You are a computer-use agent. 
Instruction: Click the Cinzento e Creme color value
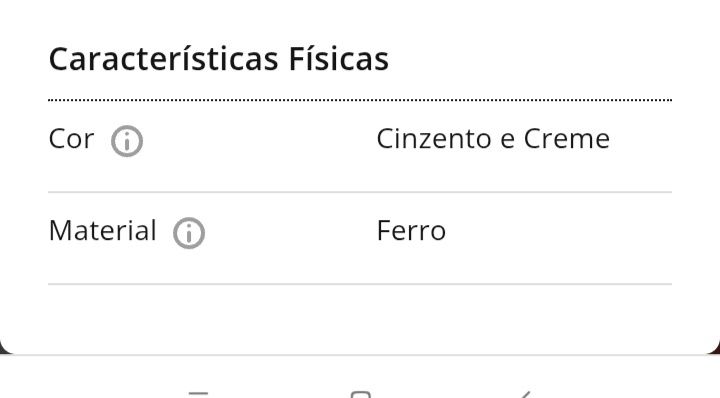point(493,139)
